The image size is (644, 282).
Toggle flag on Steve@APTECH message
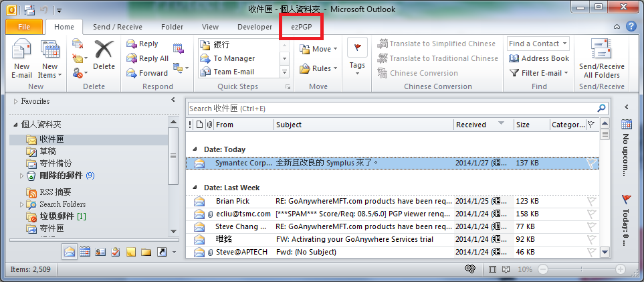tap(591, 253)
